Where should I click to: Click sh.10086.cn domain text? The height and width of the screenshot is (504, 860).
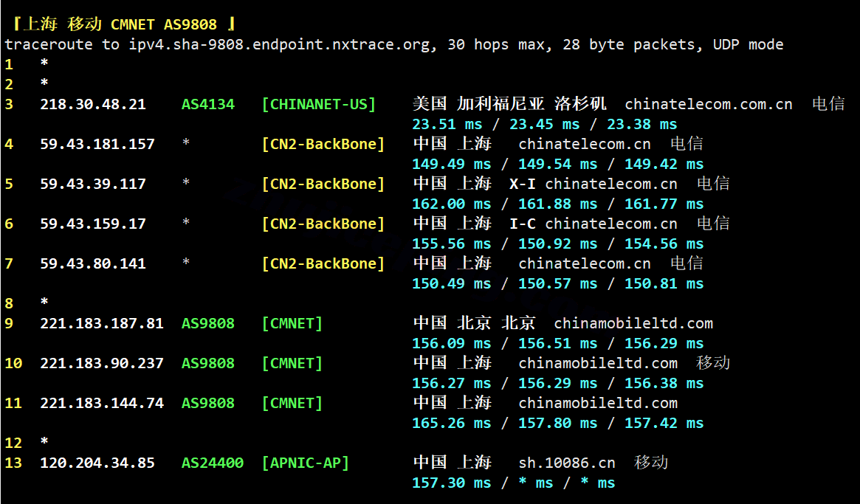tap(567, 463)
